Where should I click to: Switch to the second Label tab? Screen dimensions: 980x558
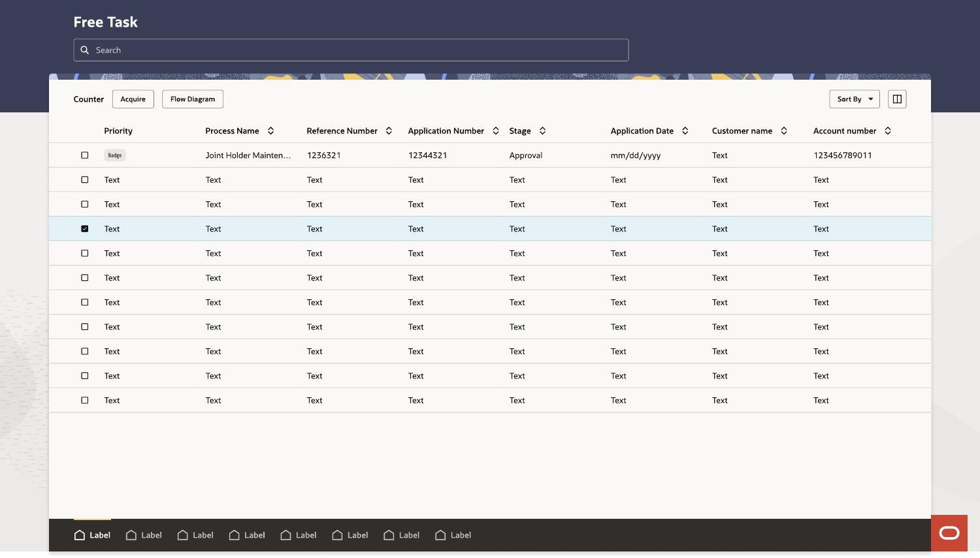[x=144, y=535]
